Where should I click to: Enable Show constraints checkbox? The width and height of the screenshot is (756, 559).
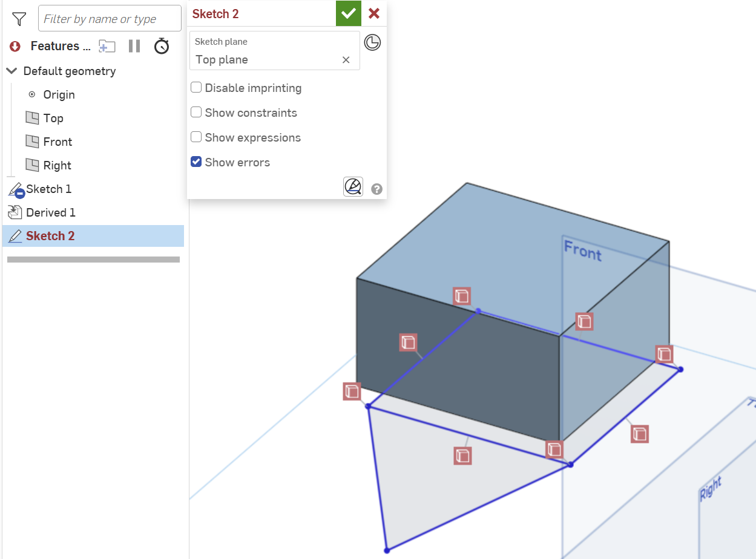tap(196, 113)
